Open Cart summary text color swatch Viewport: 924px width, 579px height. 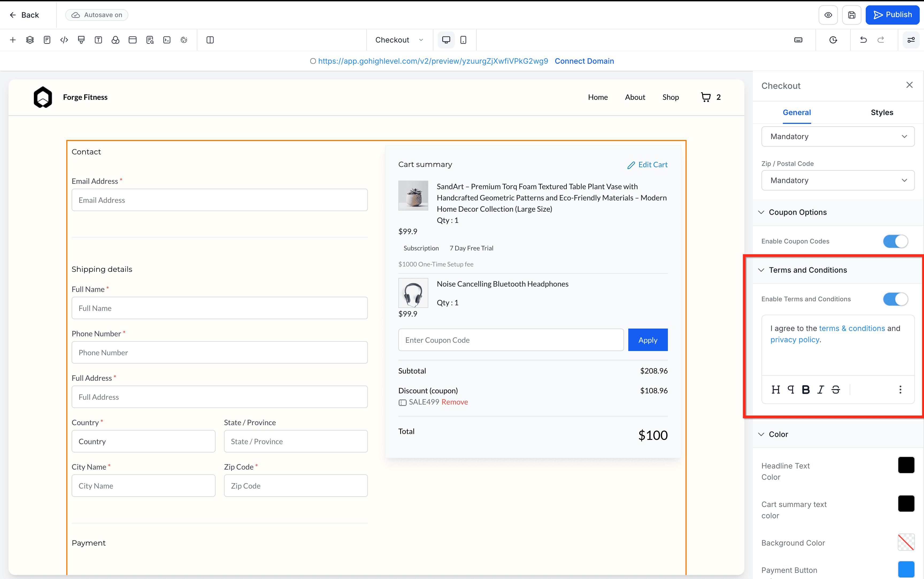pyautogui.click(x=906, y=504)
